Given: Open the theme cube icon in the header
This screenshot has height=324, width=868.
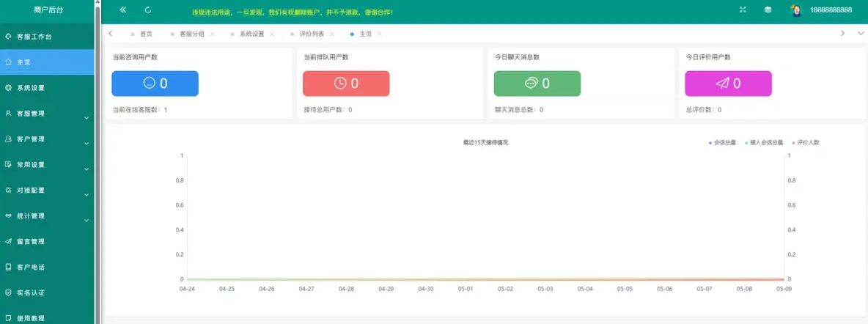Looking at the screenshot, I should coord(768,10).
